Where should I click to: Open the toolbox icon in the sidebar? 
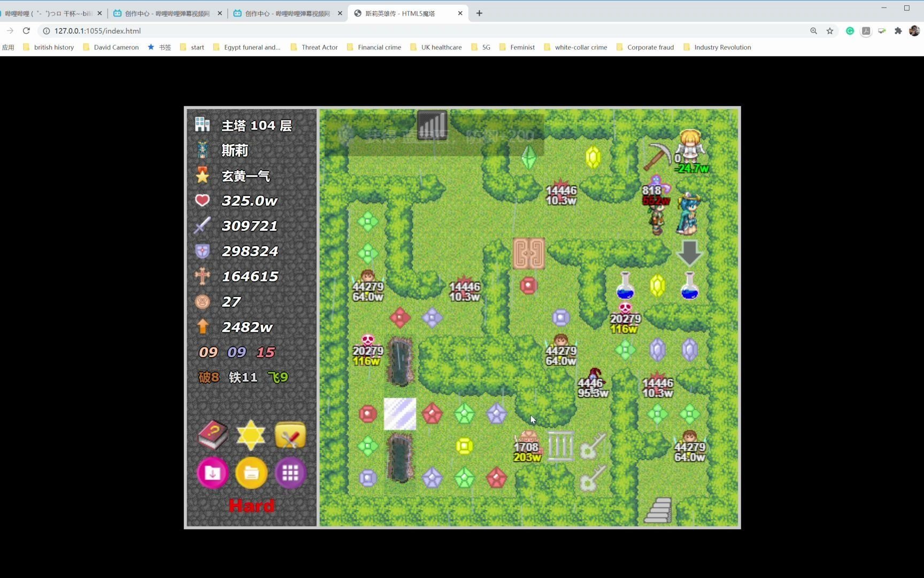290,435
